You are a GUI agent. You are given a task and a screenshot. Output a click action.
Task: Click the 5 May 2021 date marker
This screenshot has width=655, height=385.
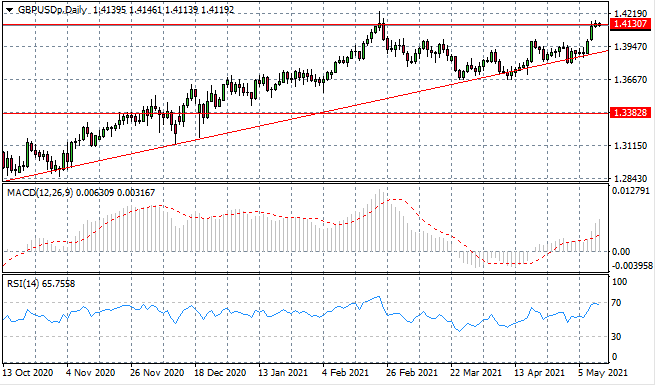click(x=603, y=372)
